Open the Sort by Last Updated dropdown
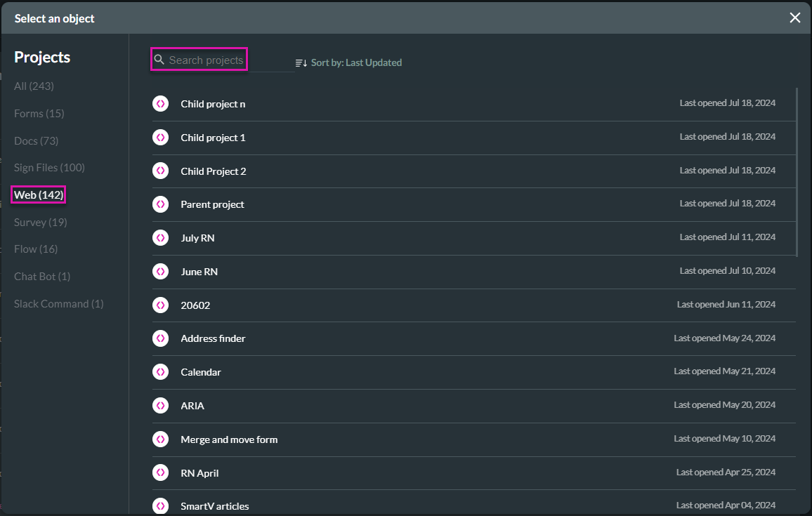The width and height of the screenshot is (812, 516). [x=356, y=62]
